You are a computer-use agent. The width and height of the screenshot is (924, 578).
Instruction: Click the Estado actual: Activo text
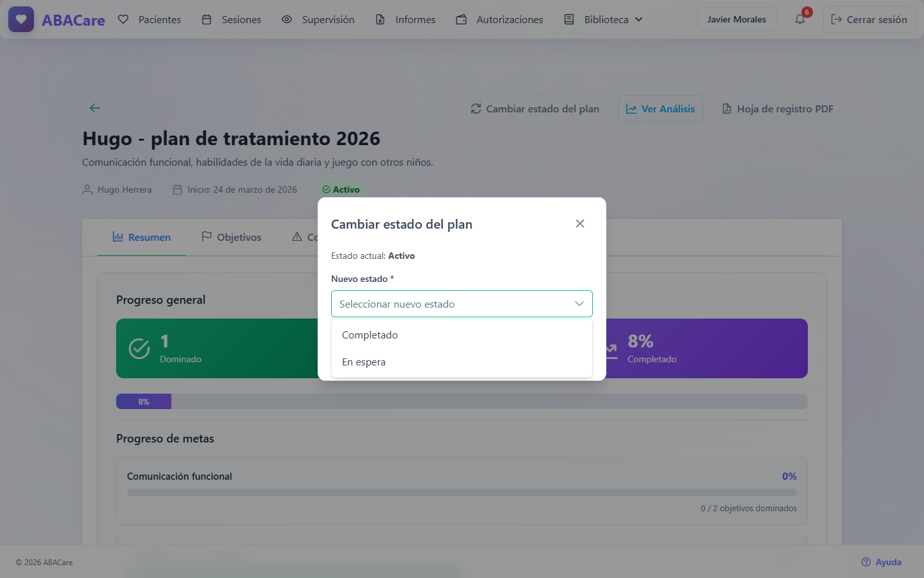pyautogui.click(x=373, y=256)
